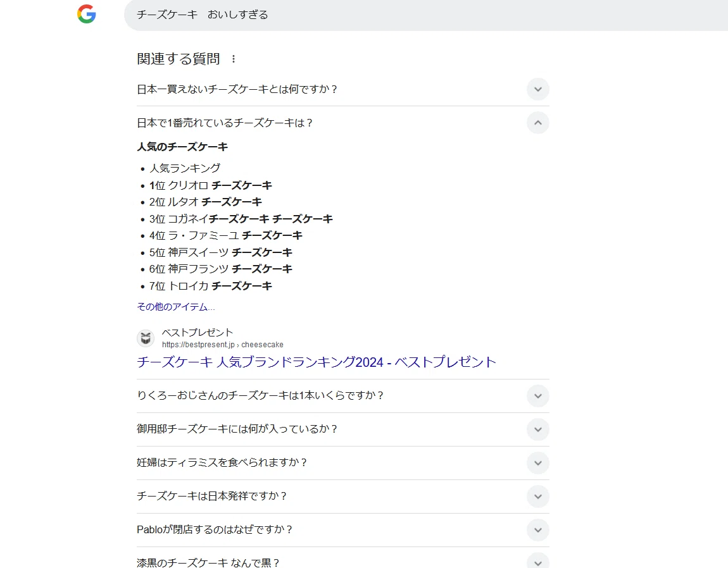The height and width of the screenshot is (568, 728).
Task: Expand 日本一買えないチーズケーキとは何ですか？ chevron
Action: (x=537, y=89)
